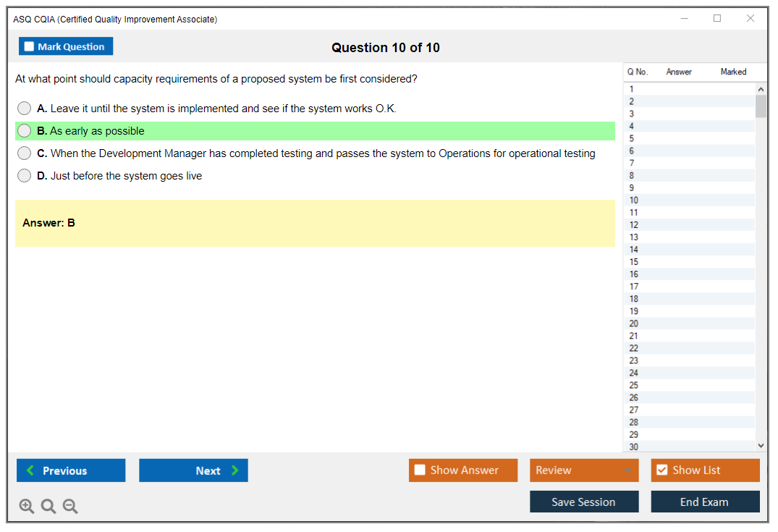Image resolution: width=778 pixels, height=532 pixels.
Task: Tick the Mark Question checkbox
Action: click(x=30, y=47)
